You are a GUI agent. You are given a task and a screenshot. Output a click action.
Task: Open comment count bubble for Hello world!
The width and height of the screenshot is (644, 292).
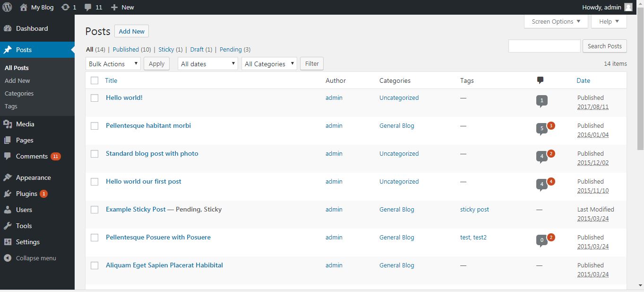pyautogui.click(x=542, y=101)
